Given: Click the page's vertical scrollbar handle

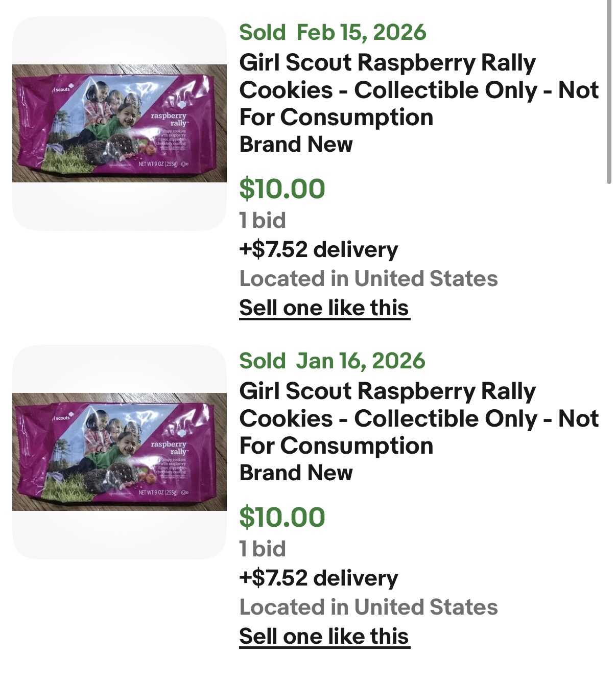Looking at the screenshot, I should pyautogui.click(x=609, y=92).
